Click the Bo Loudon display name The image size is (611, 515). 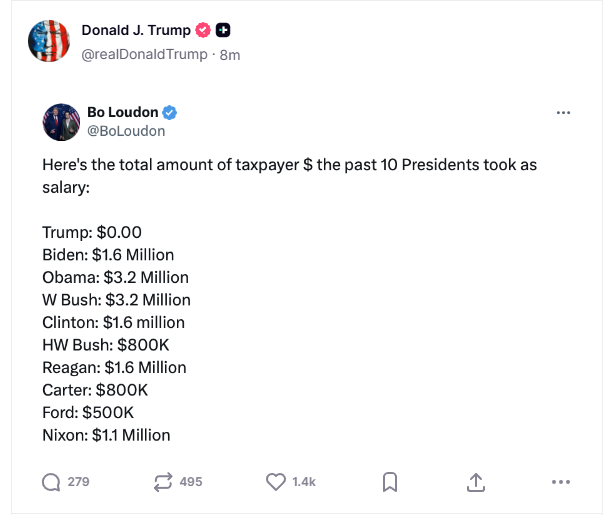point(123,112)
